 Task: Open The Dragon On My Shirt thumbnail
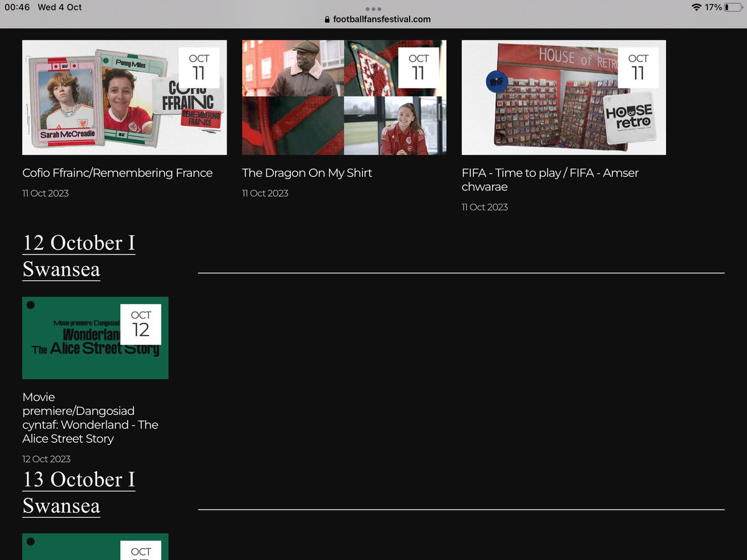344,98
